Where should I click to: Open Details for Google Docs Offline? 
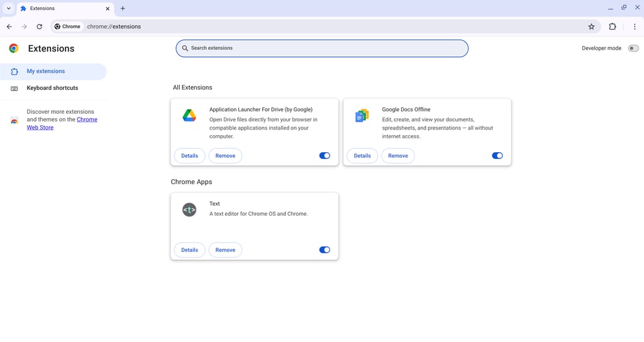pos(362,156)
